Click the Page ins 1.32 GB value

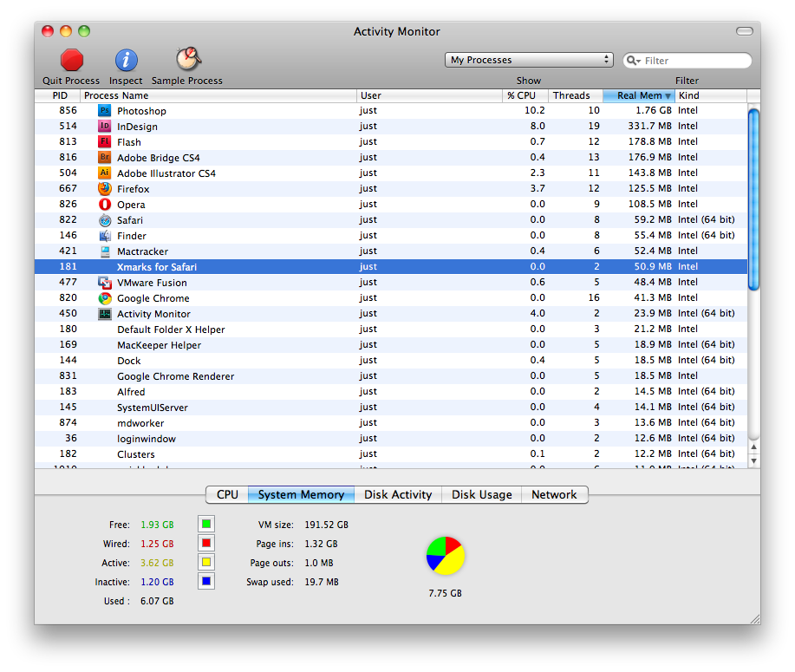pyautogui.click(x=321, y=544)
